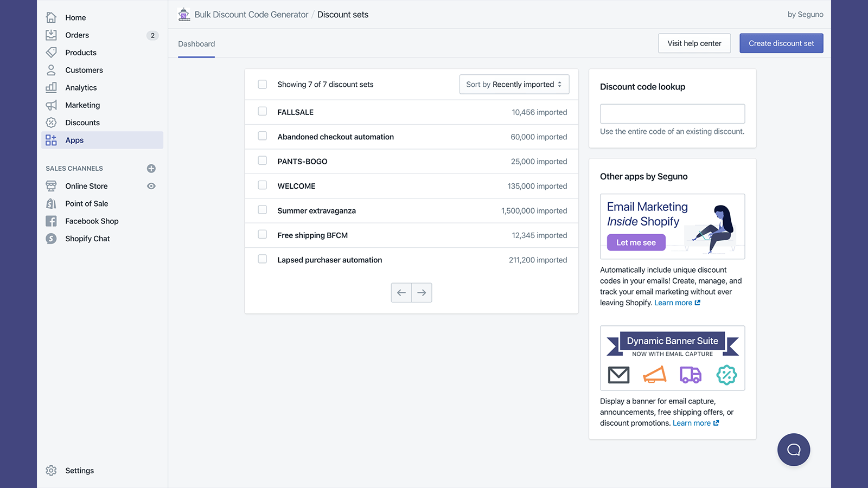Open Discounts via the discount badge icon

click(52, 123)
